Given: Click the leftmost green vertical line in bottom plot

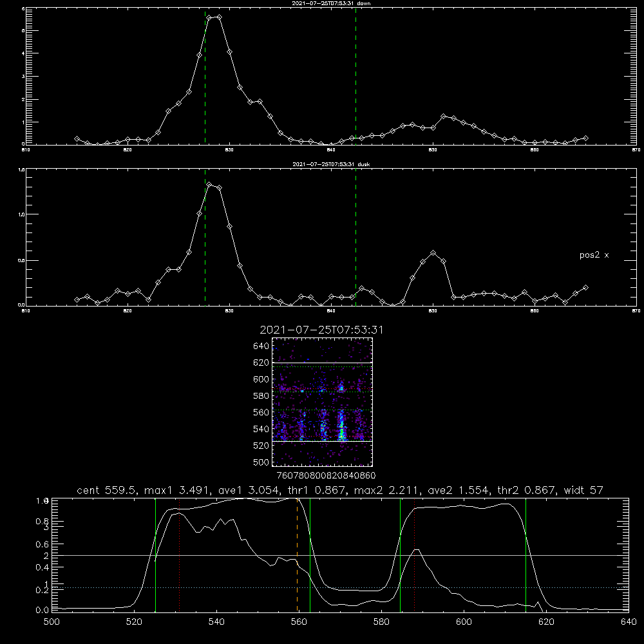Looking at the screenshot, I should [x=155, y=555].
